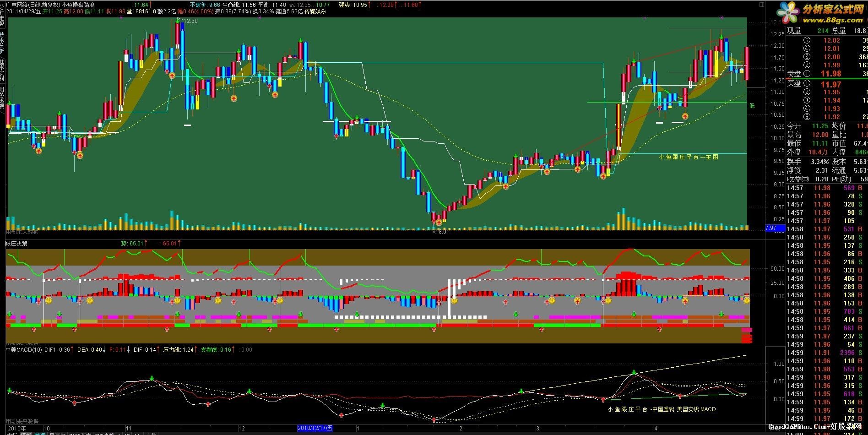Click the green arrow at MACD peak near April
Viewport: 868px width, 435px height.
[634, 372]
